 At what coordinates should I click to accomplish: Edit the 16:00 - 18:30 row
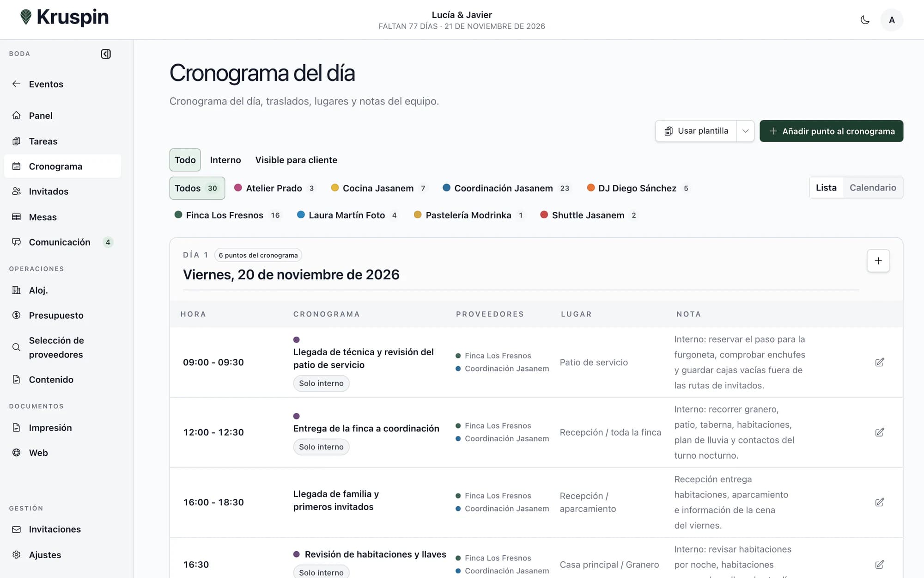(880, 502)
